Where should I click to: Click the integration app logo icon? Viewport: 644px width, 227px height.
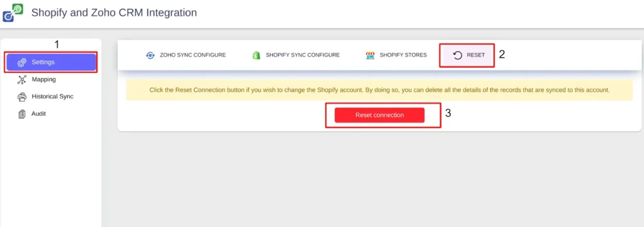point(13,13)
